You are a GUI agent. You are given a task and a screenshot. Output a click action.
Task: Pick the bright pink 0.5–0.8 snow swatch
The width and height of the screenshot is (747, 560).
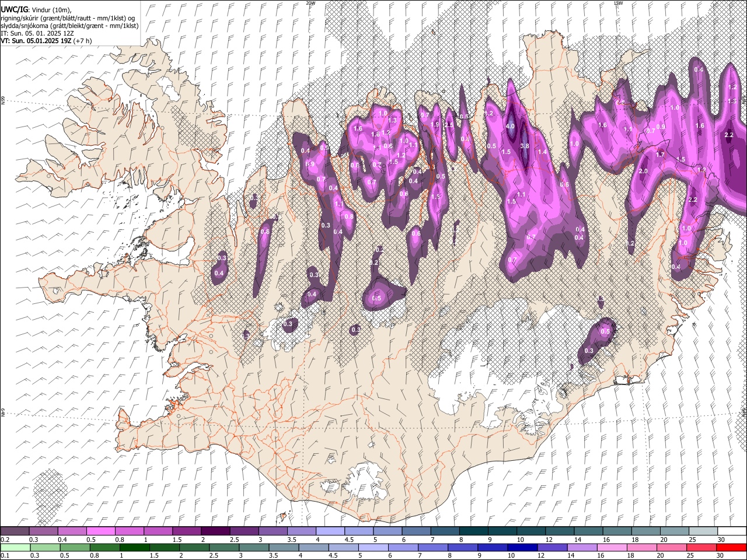point(101,531)
